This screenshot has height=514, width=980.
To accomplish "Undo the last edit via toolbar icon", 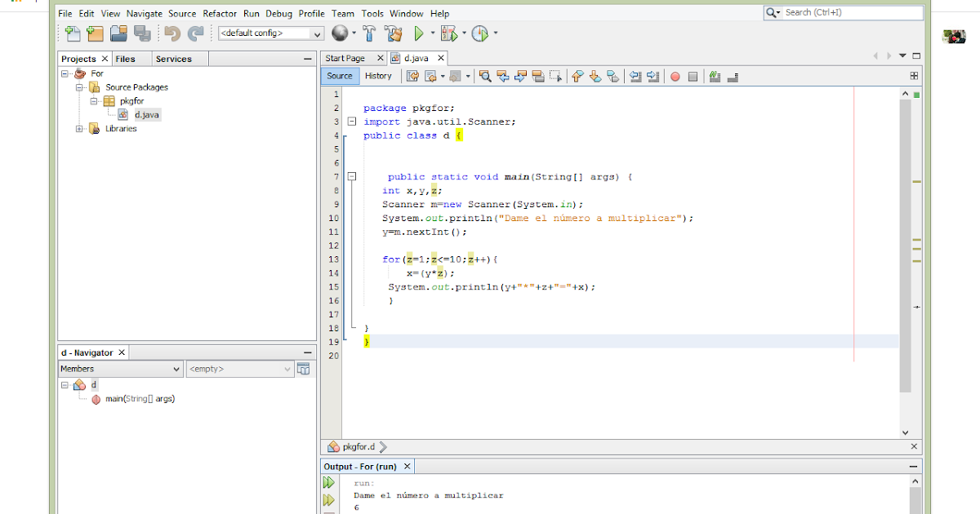I will point(173,33).
